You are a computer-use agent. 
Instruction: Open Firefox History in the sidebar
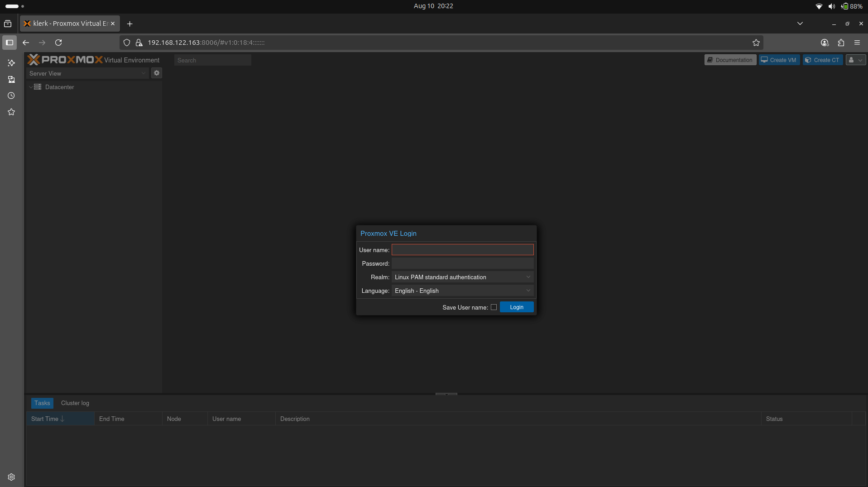coord(11,95)
